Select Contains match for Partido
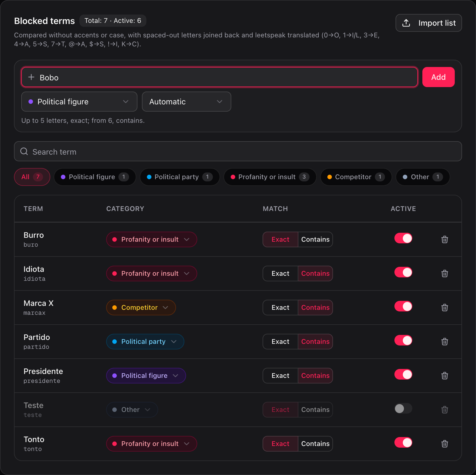The image size is (476, 475). pos(315,342)
